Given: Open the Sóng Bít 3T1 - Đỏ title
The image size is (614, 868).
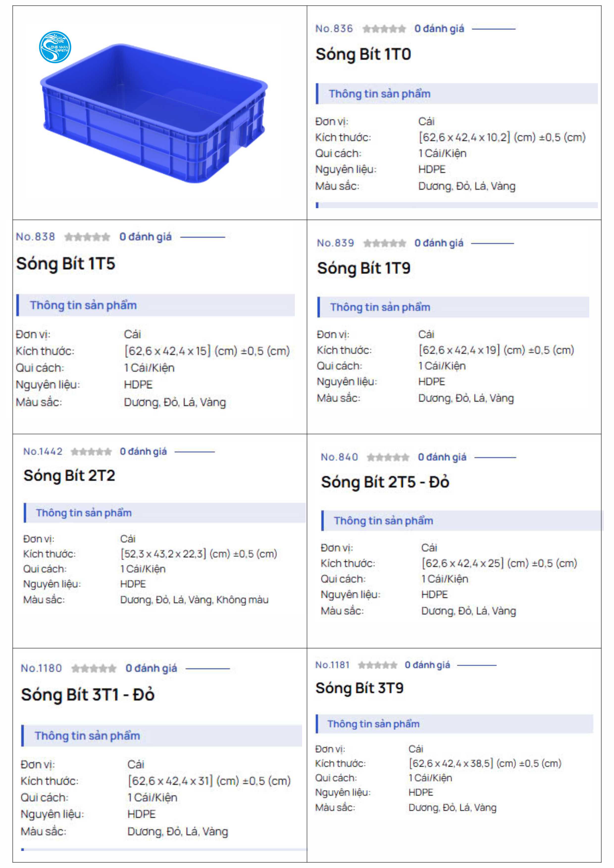Looking at the screenshot, I should coord(88,695).
